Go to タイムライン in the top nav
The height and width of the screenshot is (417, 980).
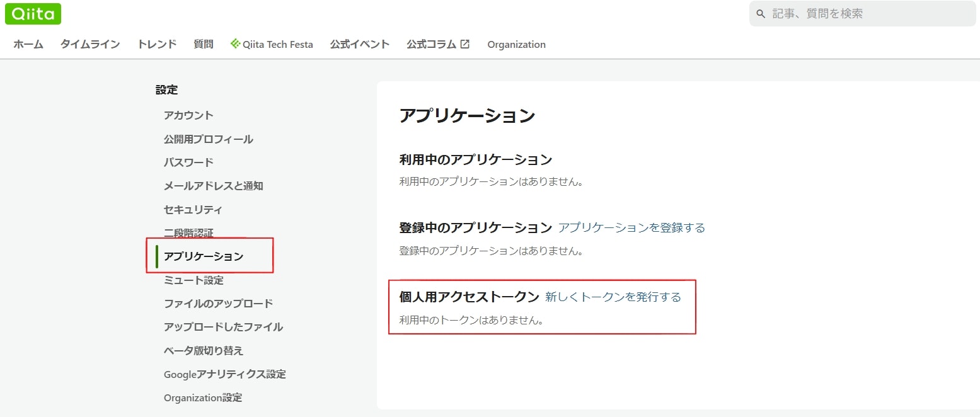click(x=90, y=44)
